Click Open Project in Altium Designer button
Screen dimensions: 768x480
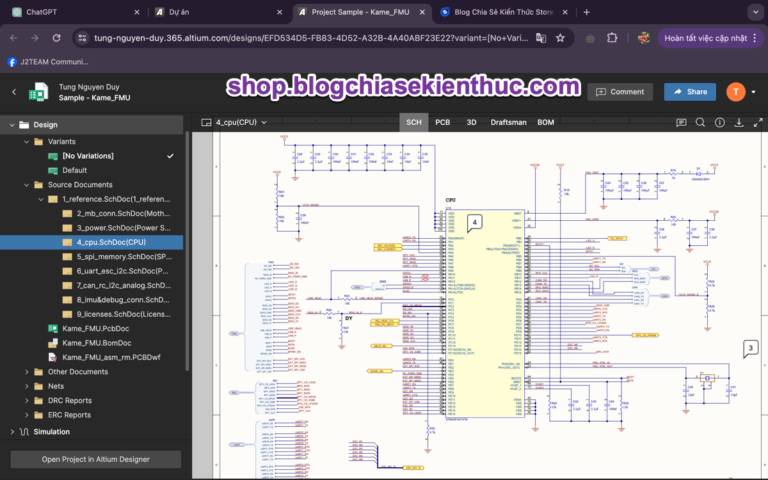96,459
